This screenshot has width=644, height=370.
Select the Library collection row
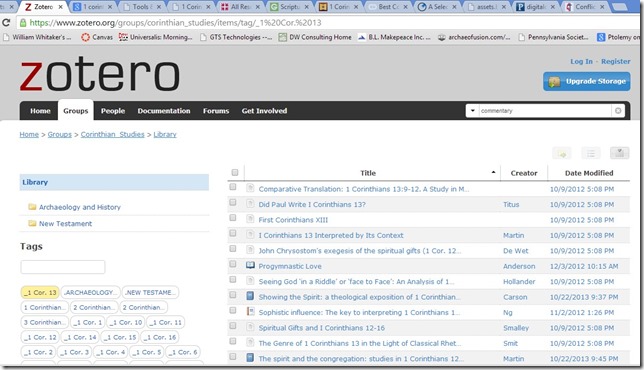pos(114,182)
